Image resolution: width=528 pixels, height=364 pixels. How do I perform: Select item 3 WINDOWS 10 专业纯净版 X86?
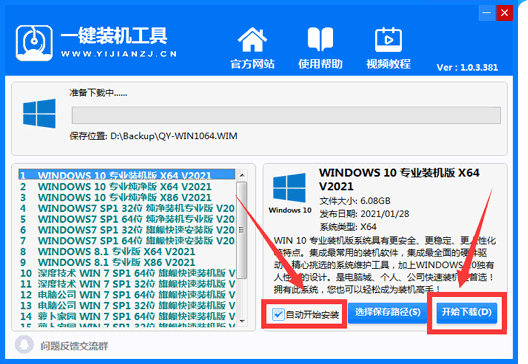pos(127,197)
